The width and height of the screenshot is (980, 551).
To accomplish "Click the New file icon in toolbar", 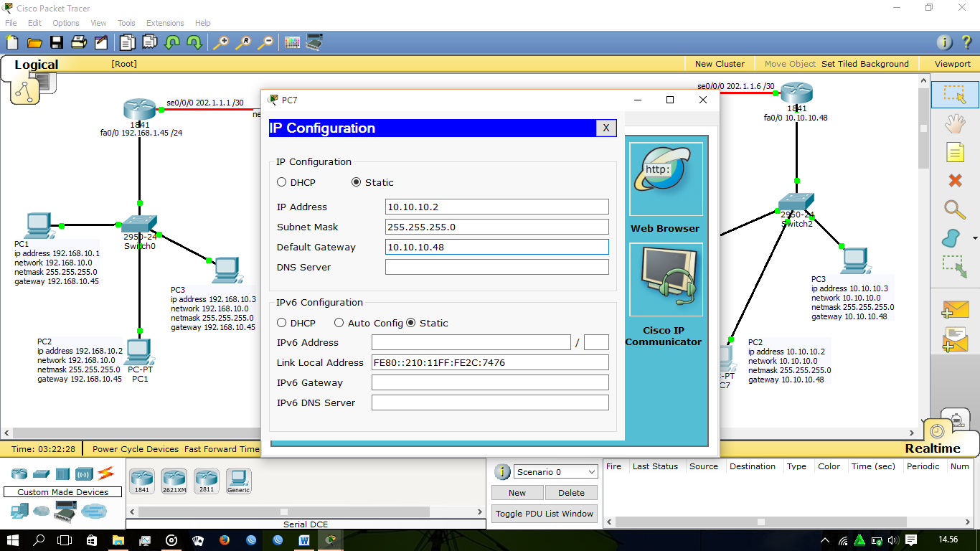I will coord(12,42).
